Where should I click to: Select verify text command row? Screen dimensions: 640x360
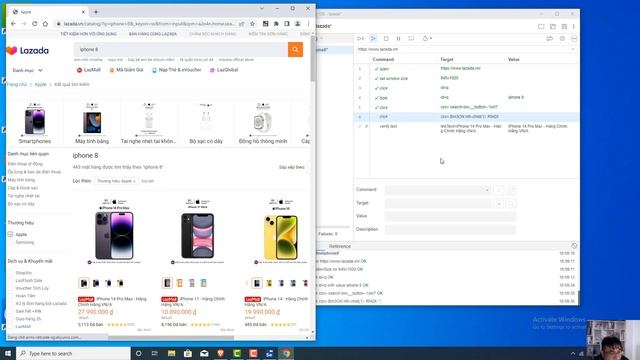tap(466, 129)
